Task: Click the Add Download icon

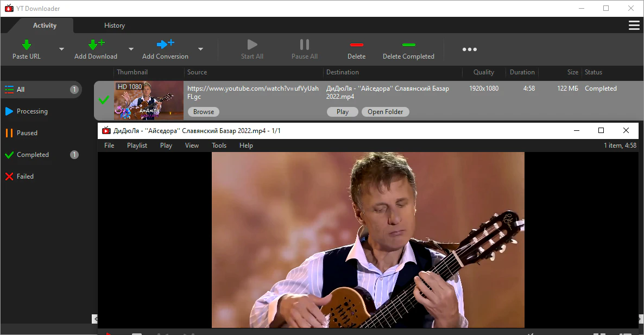Action: point(97,45)
